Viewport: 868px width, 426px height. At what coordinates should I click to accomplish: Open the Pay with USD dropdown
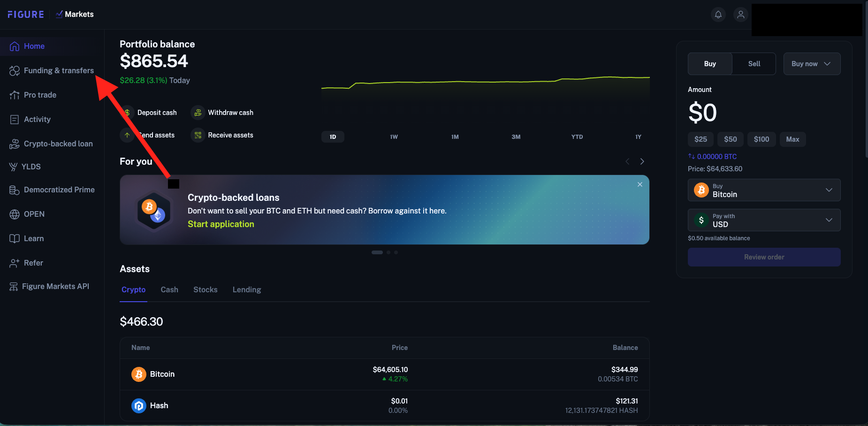click(x=764, y=220)
